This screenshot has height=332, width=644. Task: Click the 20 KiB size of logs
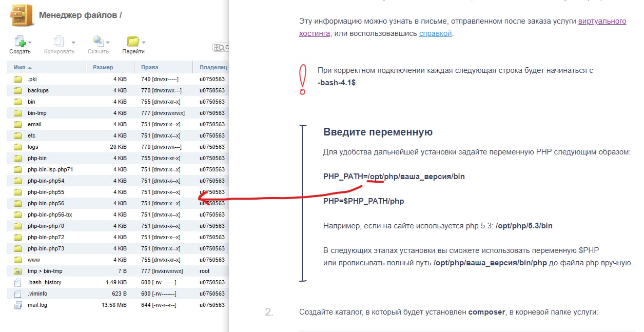click(x=118, y=147)
